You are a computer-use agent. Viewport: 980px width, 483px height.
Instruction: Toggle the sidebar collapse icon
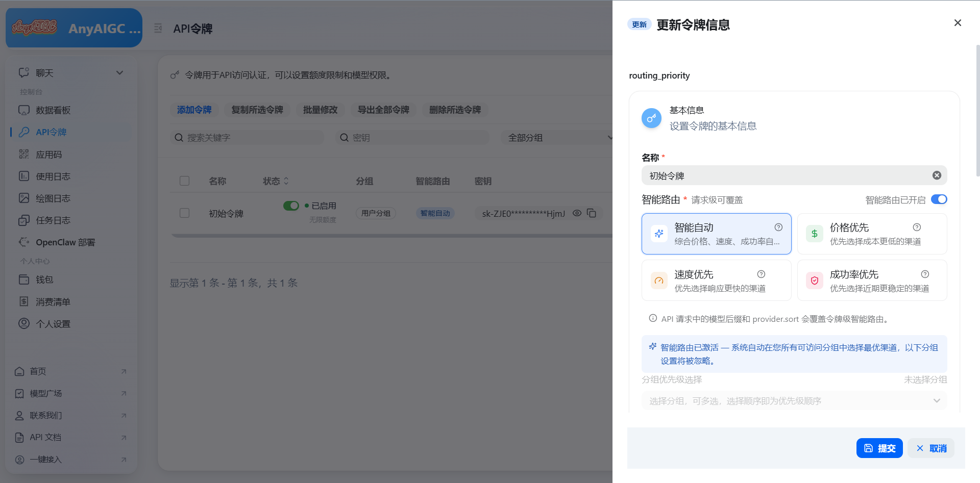click(158, 28)
